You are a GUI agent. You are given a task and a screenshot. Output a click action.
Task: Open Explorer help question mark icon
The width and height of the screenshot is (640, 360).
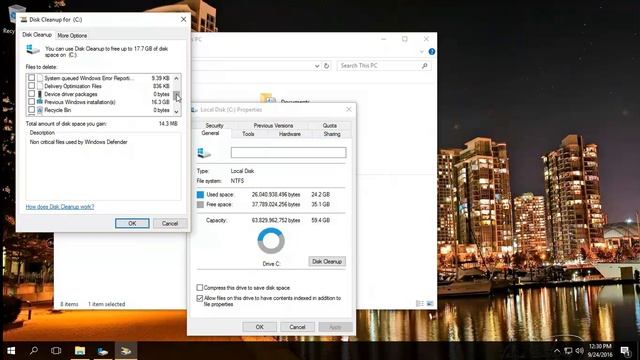tap(432, 52)
